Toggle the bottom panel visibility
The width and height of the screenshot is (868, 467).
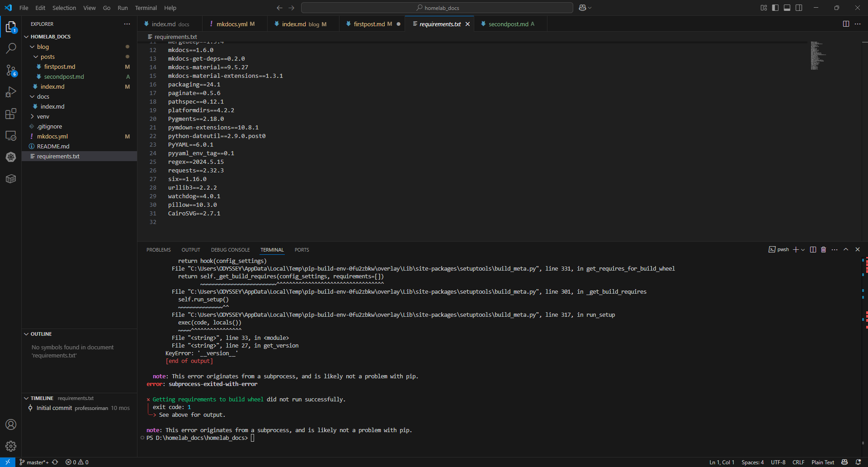[x=787, y=8]
